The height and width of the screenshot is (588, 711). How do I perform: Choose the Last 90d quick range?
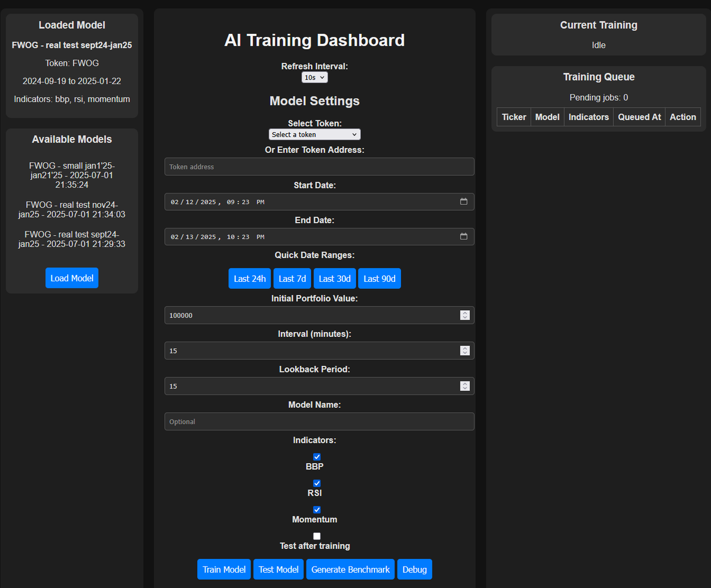pyautogui.click(x=380, y=278)
